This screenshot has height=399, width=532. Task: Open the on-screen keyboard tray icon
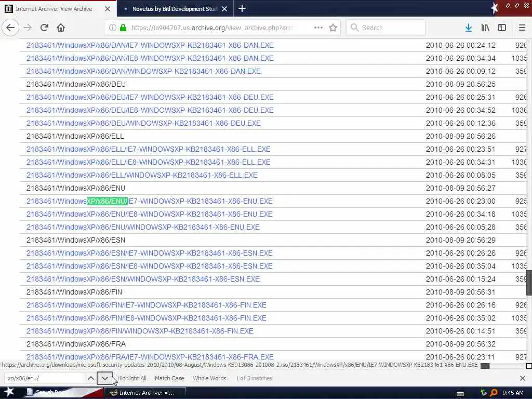460,393
